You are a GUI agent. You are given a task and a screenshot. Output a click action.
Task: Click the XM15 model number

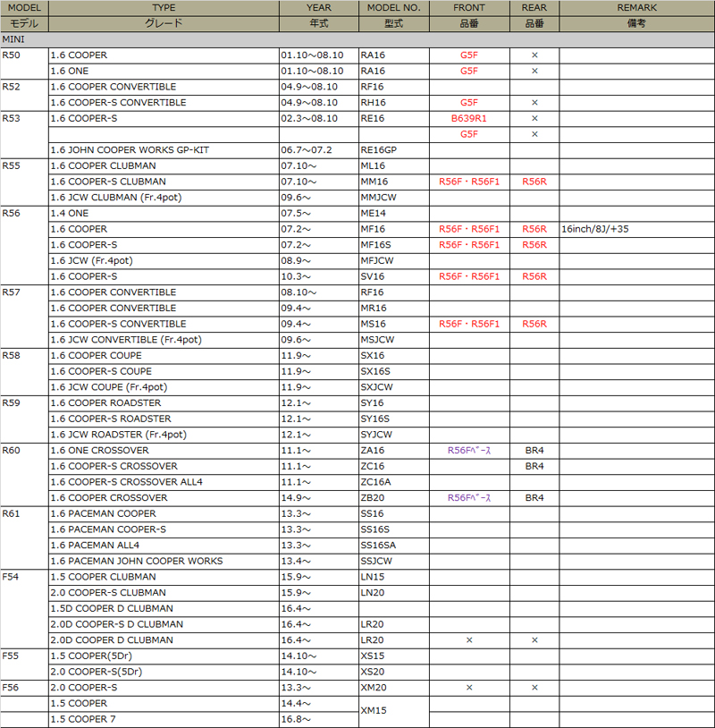(x=394, y=711)
